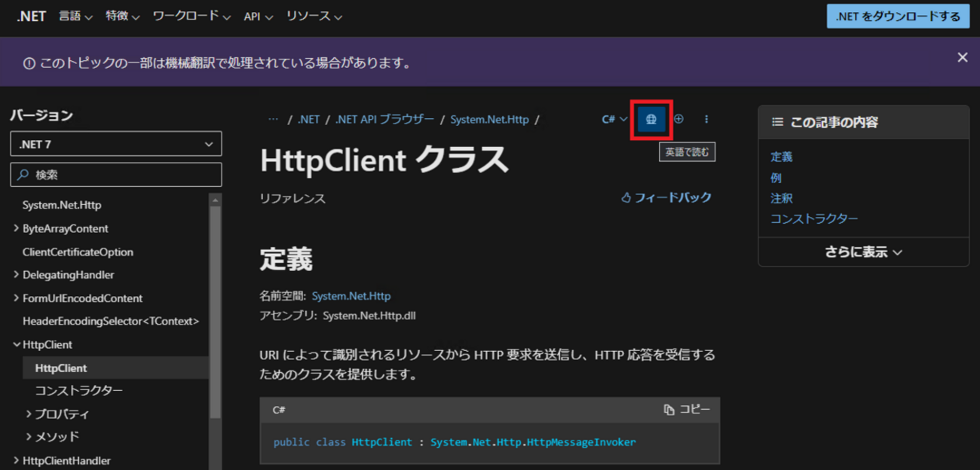Open the C# language selector dropdown
This screenshot has height=470, width=980.
point(614,119)
